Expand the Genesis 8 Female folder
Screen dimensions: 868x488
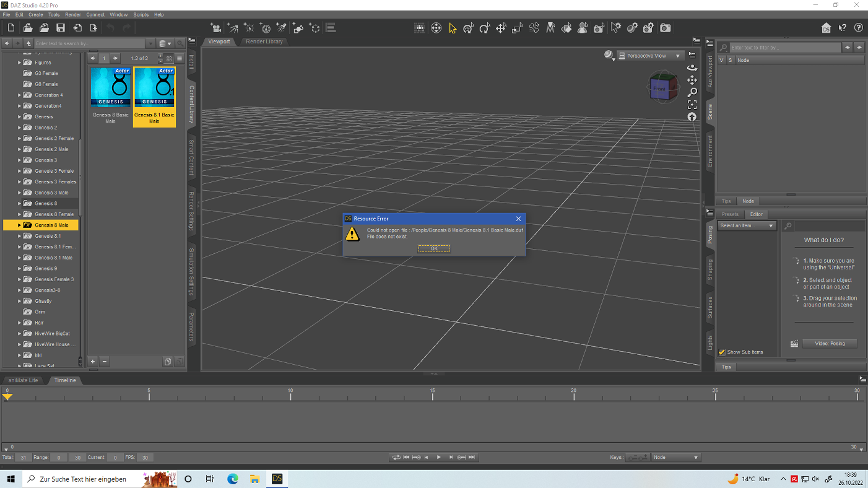click(19, 214)
